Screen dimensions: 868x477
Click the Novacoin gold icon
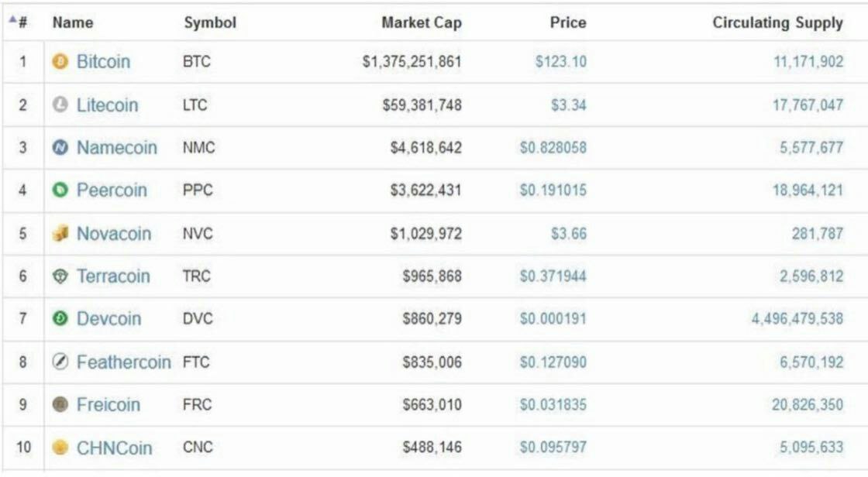click(60, 234)
